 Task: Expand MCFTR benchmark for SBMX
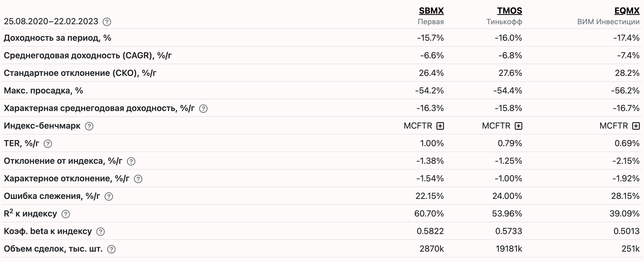[440, 126]
